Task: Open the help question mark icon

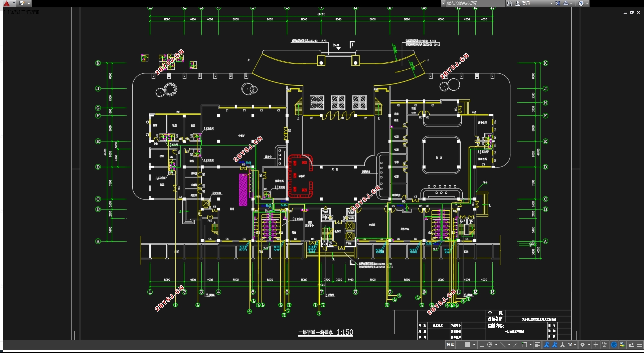Action: click(x=581, y=3)
